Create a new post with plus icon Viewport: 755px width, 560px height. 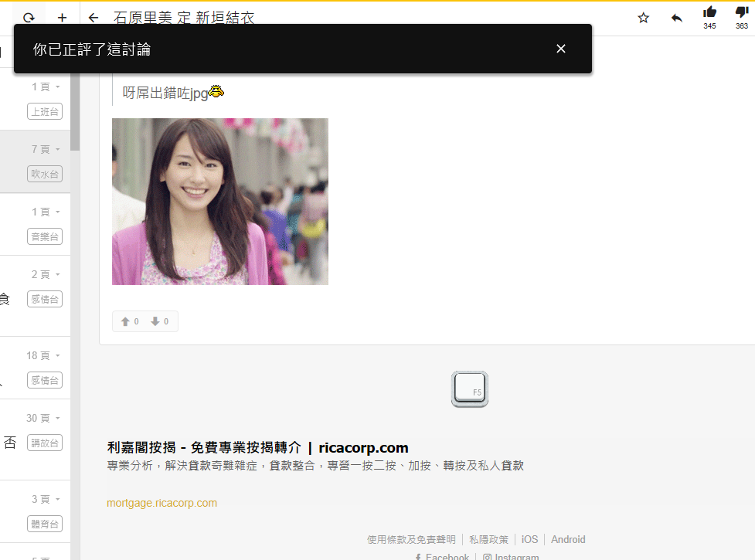(x=63, y=18)
